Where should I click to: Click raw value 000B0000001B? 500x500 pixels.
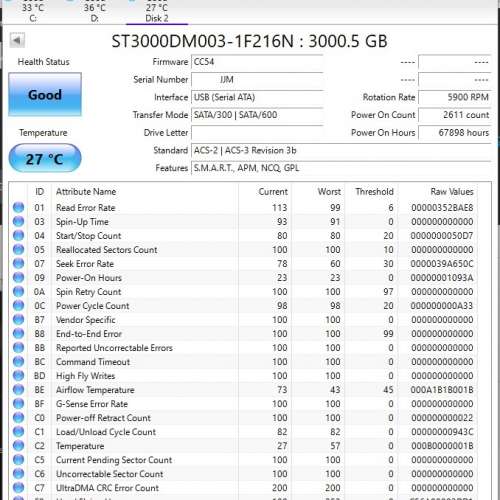[x=442, y=446]
